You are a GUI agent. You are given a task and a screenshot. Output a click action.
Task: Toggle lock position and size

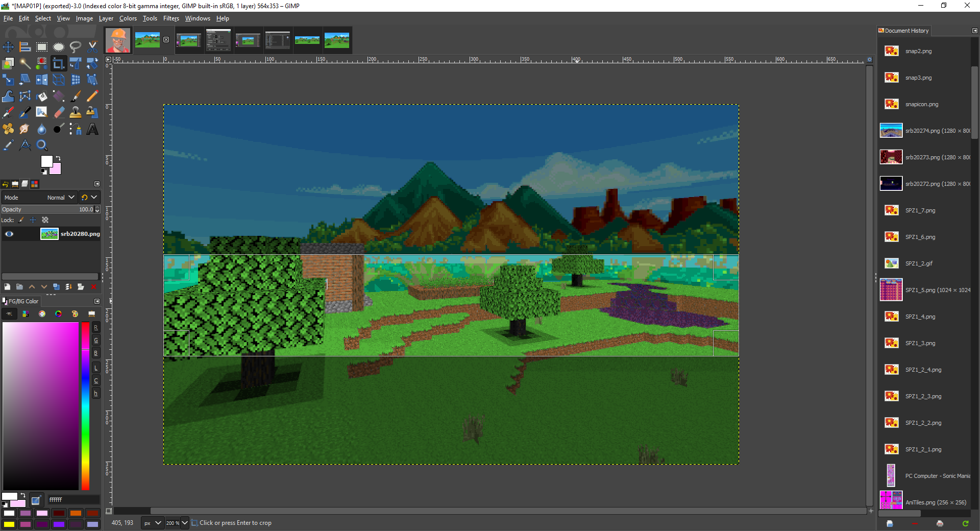click(x=33, y=220)
